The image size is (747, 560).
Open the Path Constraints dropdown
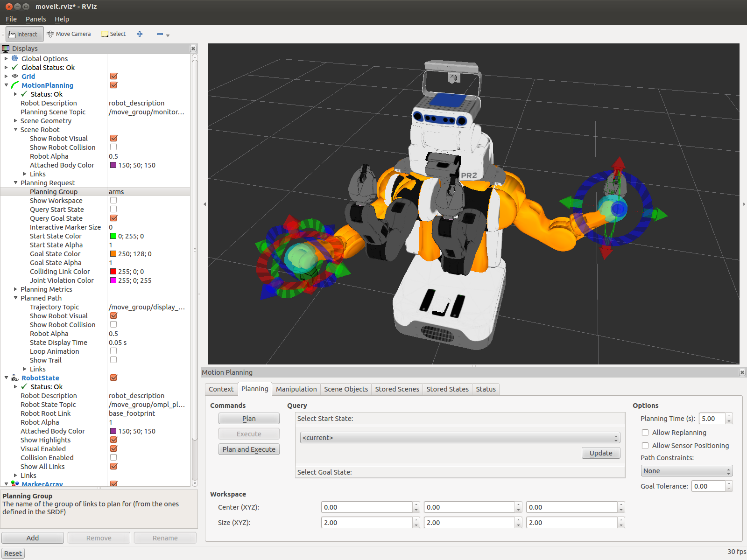[x=686, y=471]
